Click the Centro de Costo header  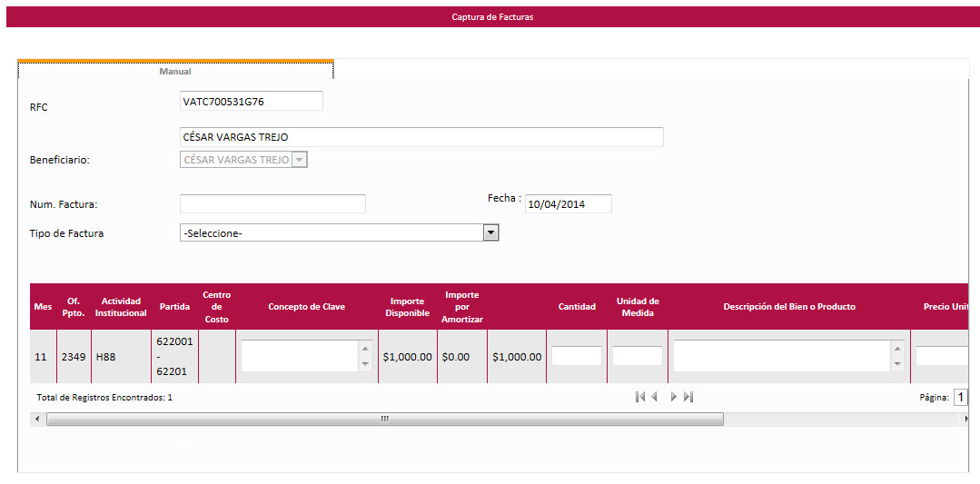[217, 307]
